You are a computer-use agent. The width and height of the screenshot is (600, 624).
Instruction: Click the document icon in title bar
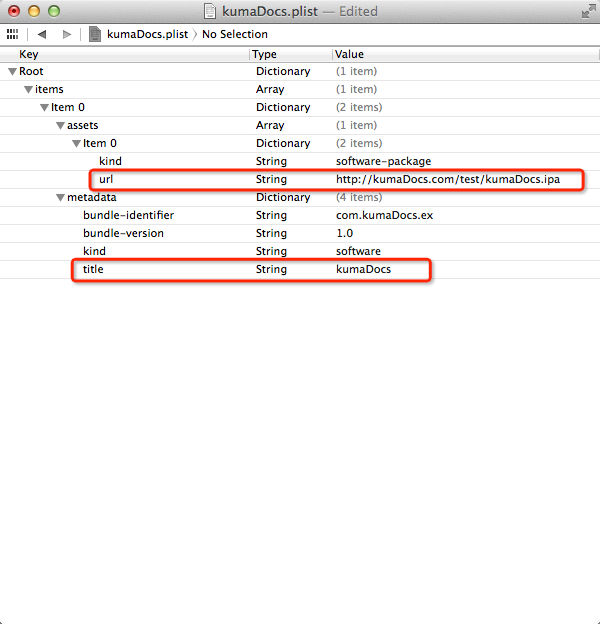[x=209, y=11]
